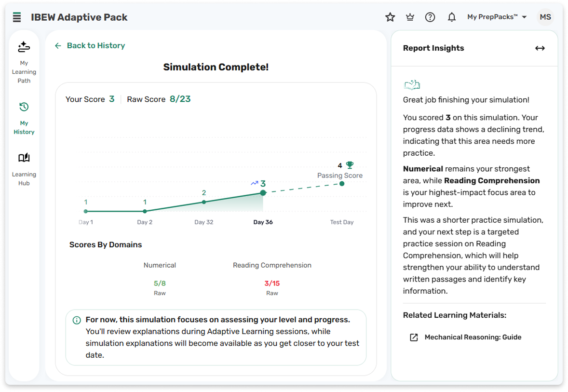The height and width of the screenshot is (392, 568).
Task: Click the Scores By Domains heading
Action: 106,245
